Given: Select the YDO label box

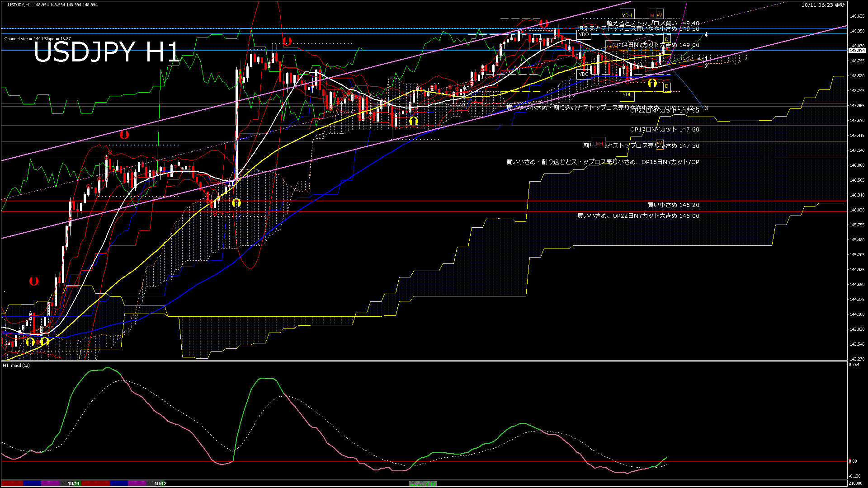Looking at the screenshot, I should [x=584, y=34].
